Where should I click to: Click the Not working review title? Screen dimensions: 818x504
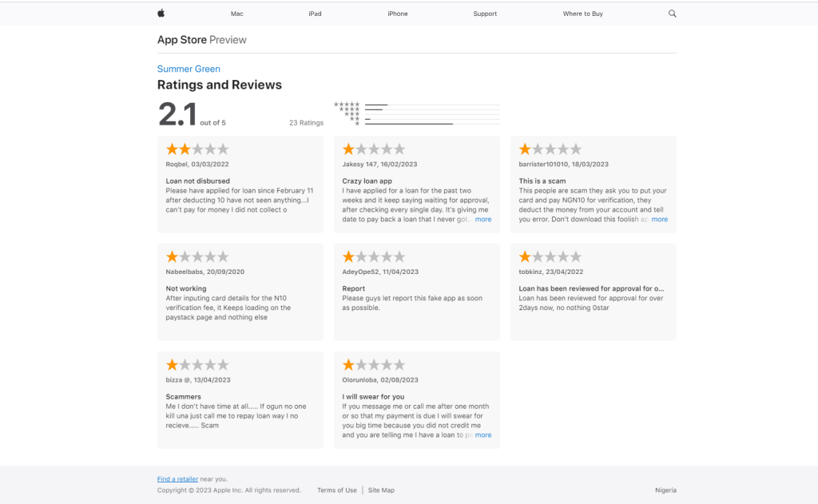pos(185,288)
